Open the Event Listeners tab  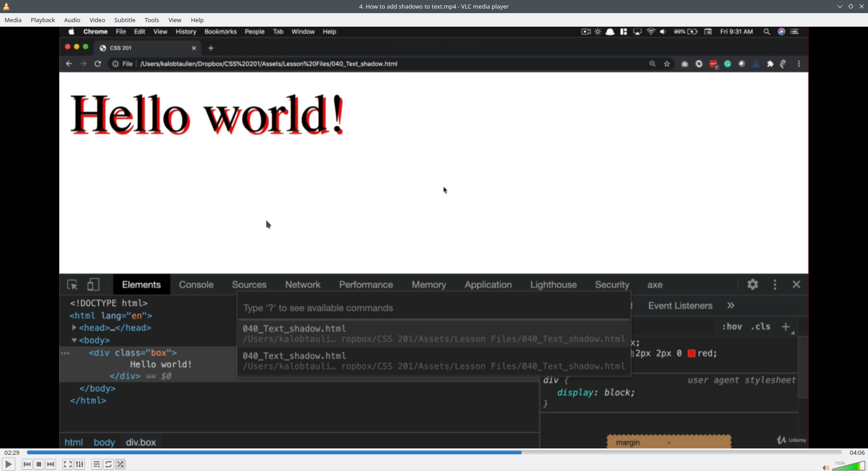click(x=680, y=306)
